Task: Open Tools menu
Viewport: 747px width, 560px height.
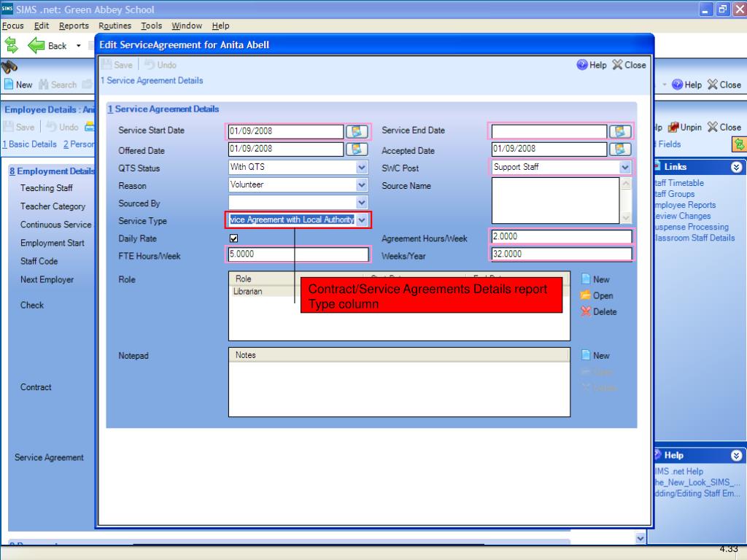Action: [x=152, y=26]
